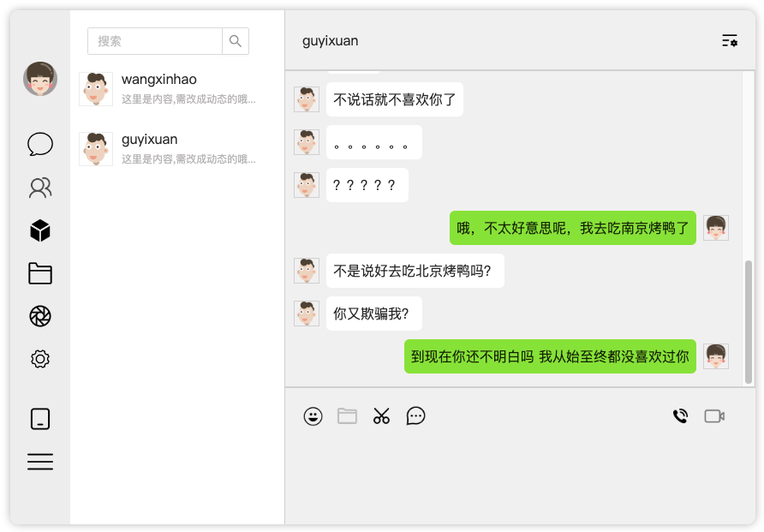Click preview text under guyixuan

[x=188, y=159]
